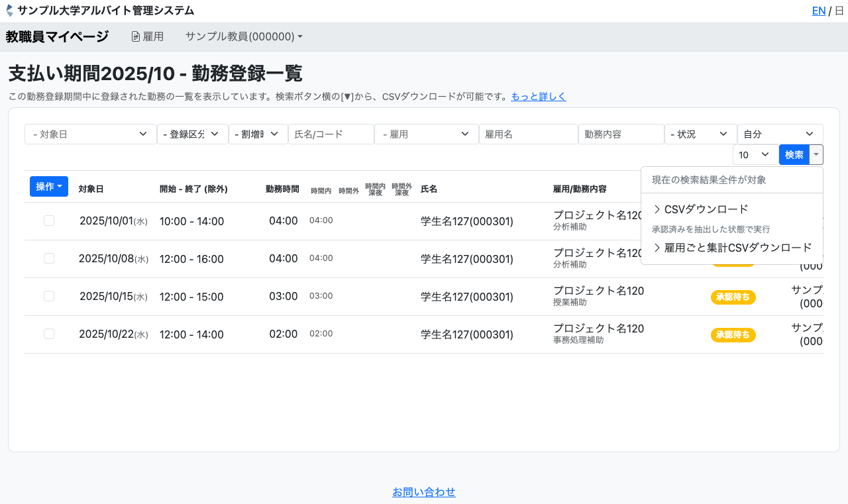Expand the 状況 status dropdown
Viewport: 848px width, 504px height.
coord(700,134)
